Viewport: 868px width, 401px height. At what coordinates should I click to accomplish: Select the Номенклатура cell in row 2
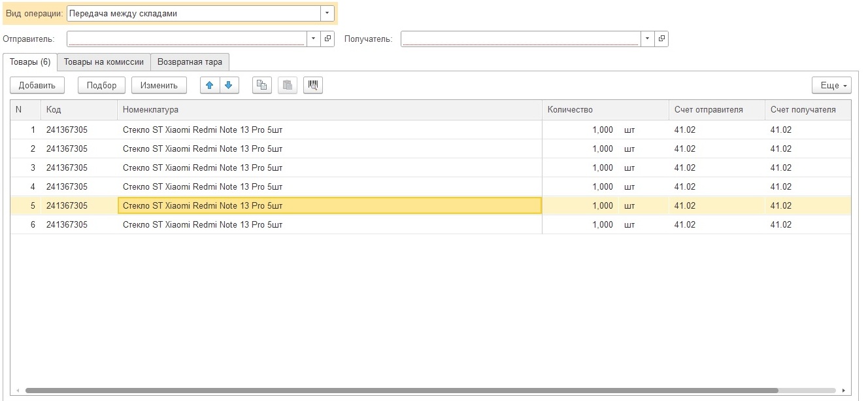(x=330, y=148)
